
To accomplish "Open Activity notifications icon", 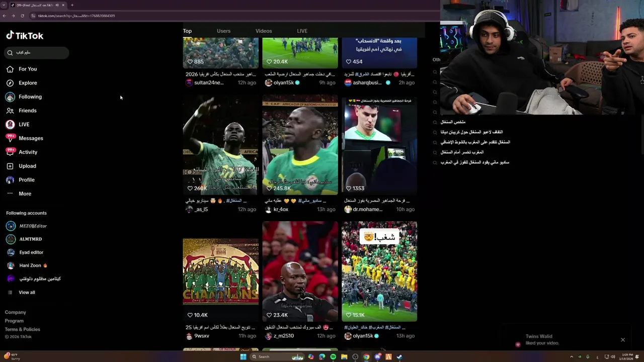I will (x=10, y=152).
